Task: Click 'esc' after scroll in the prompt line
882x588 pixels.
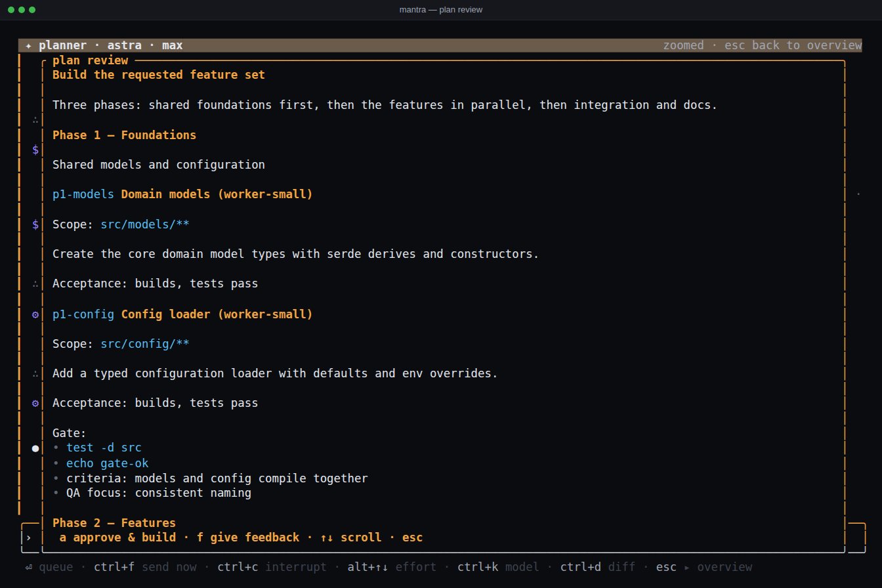Action: point(413,537)
